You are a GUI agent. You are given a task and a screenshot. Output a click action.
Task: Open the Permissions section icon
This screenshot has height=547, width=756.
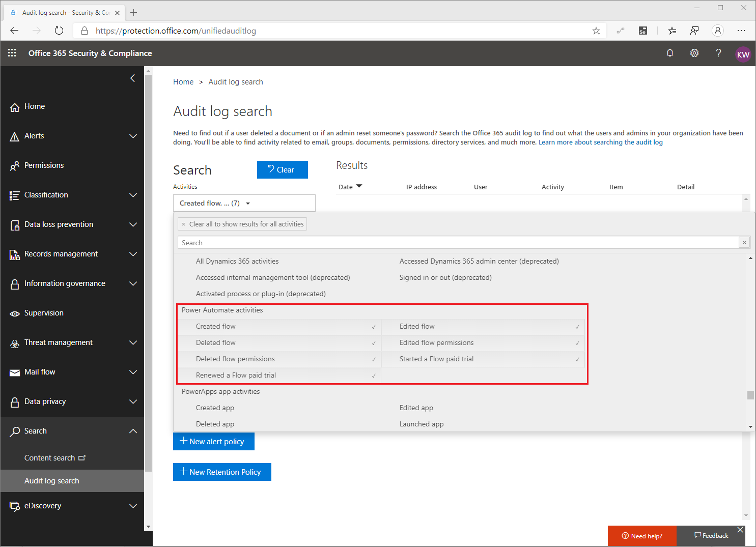(x=15, y=165)
